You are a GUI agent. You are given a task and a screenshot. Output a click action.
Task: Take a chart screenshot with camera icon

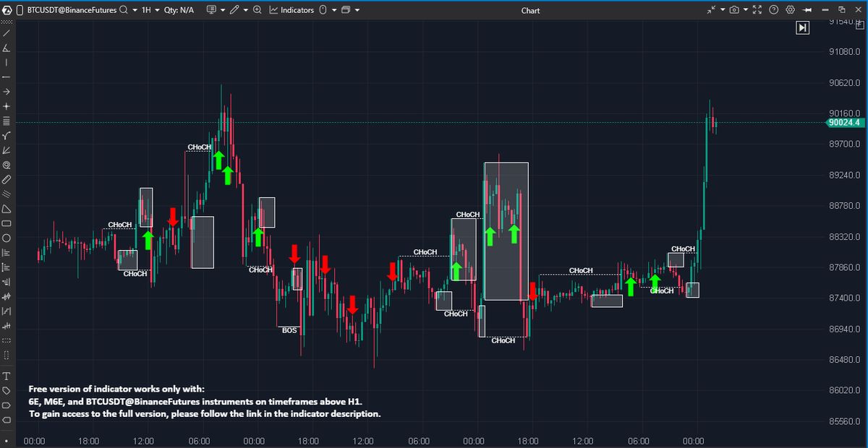coord(734,9)
